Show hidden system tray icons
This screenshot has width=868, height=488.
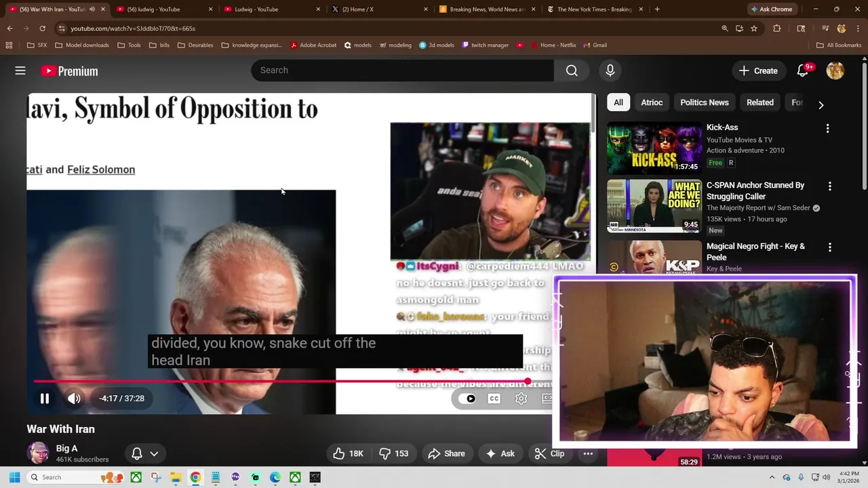pos(772,477)
